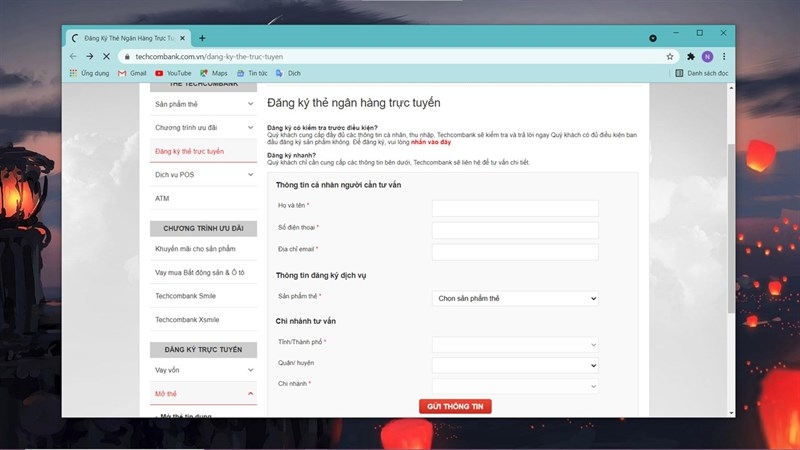This screenshot has width=800, height=450.
Task: Click Địa chỉ email input field
Action: [x=515, y=252]
